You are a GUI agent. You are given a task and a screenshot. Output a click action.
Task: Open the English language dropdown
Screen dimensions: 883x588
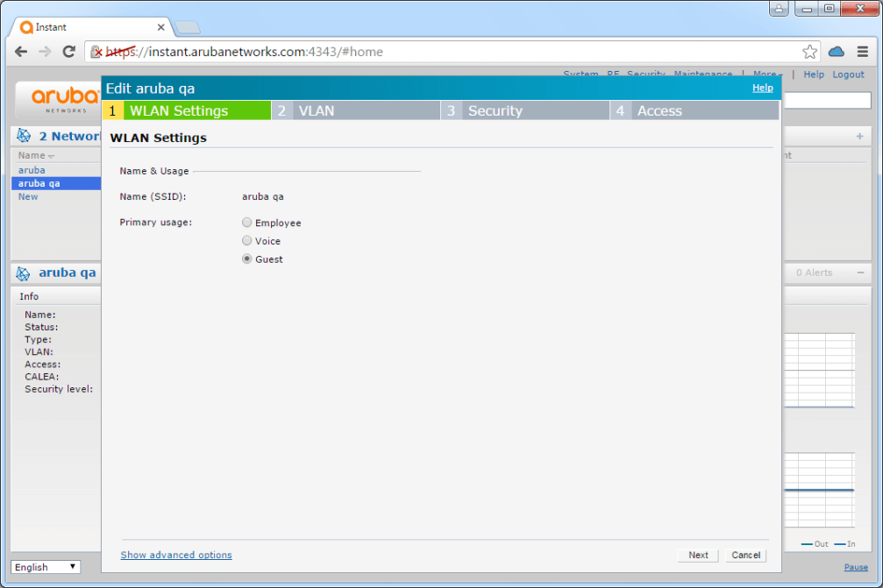tap(45, 567)
